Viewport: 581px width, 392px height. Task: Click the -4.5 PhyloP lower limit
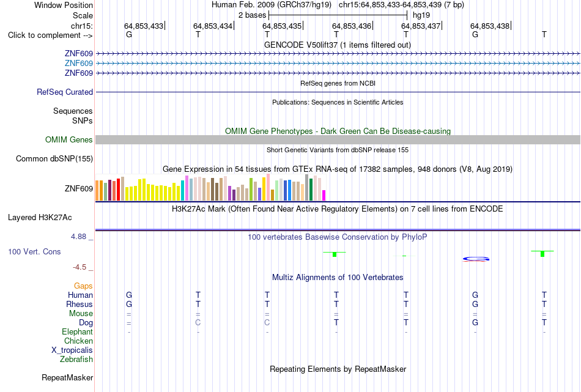80,267
